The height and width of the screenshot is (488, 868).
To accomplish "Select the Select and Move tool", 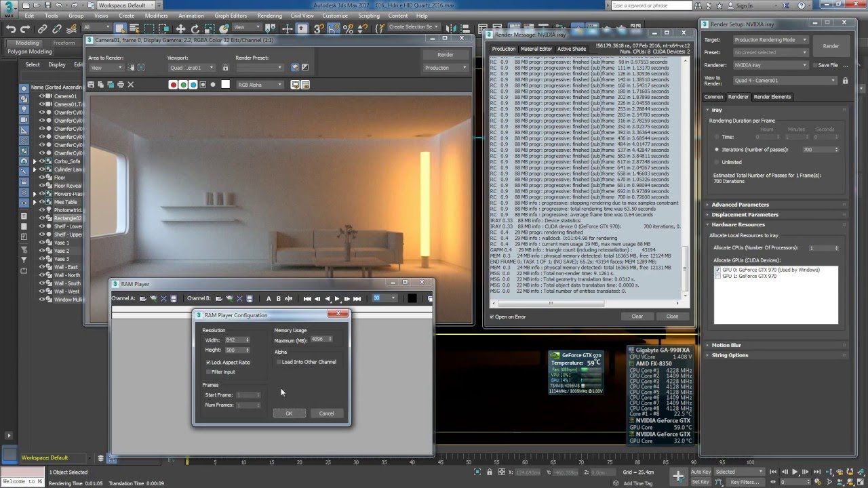I will [180, 28].
